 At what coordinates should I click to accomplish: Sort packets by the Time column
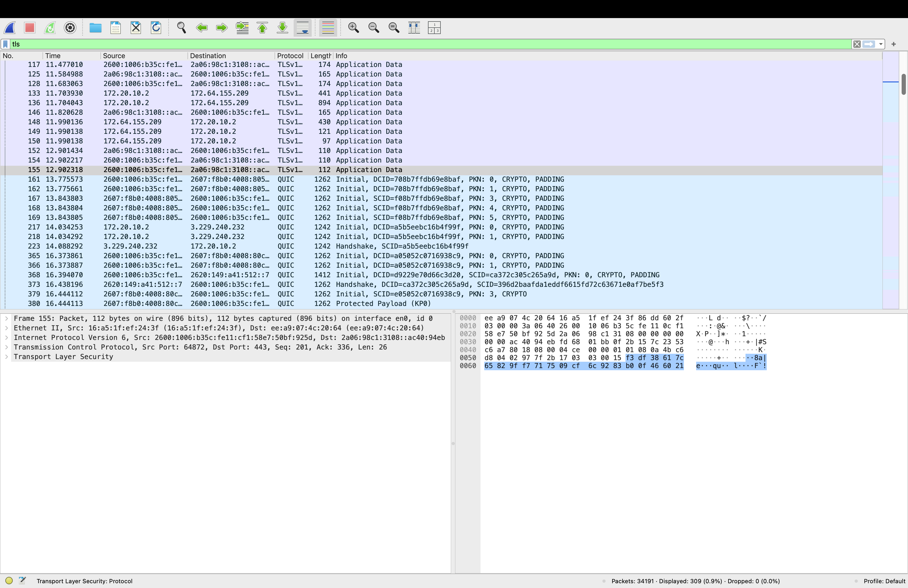[x=53, y=56]
